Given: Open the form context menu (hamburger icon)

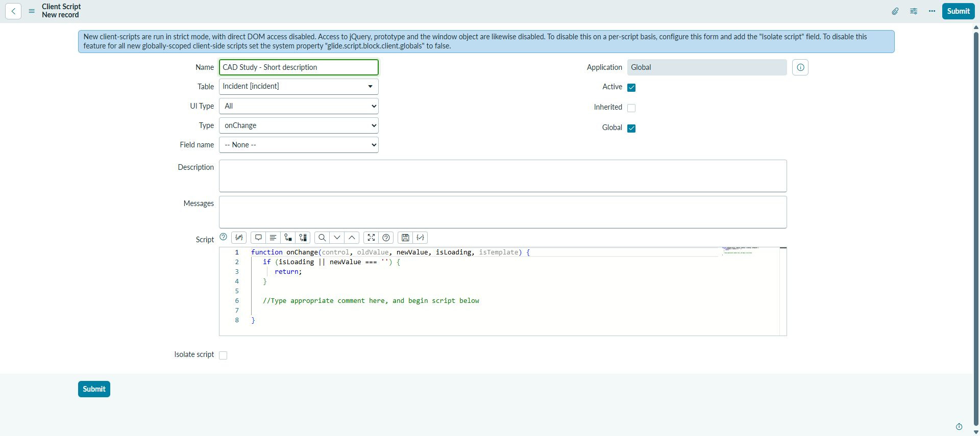Looking at the screenshot, I should [x=32, y=11].
